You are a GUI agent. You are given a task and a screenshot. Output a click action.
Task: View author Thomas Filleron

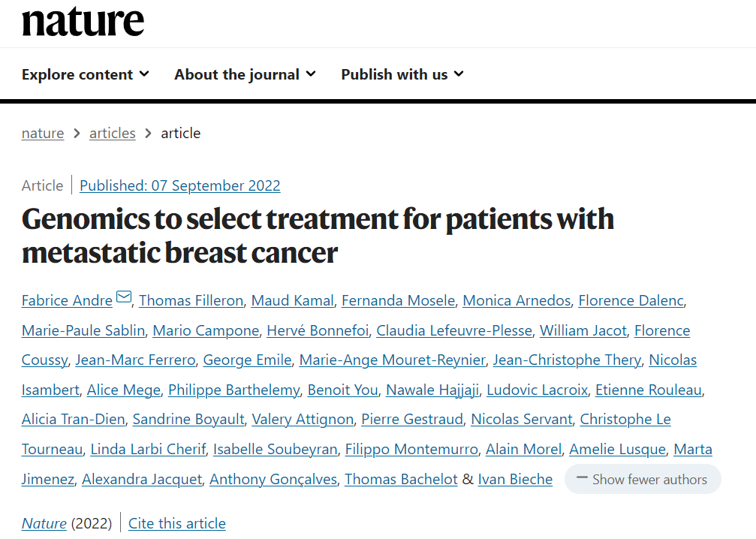coord(191,301)
